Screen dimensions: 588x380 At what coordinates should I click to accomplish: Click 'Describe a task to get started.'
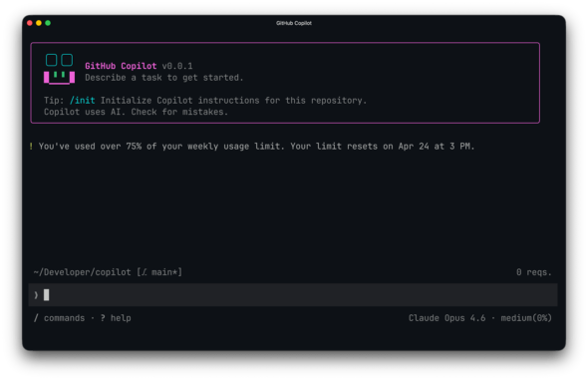(164, 78)
